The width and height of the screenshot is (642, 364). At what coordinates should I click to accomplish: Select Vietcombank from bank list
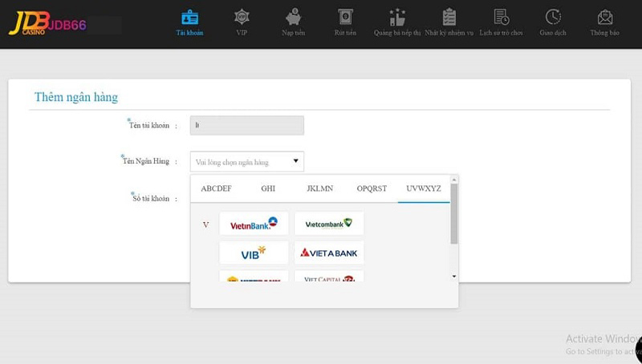tap(329, 224)
